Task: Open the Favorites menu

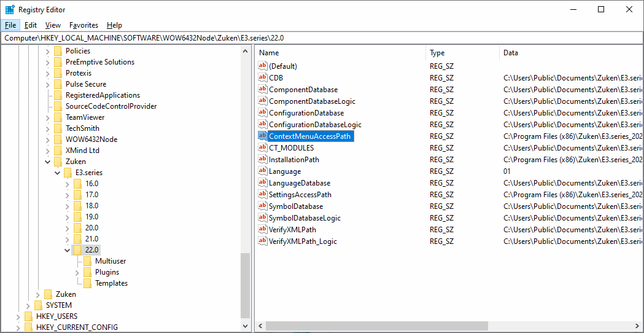Action: pos(83,25)
